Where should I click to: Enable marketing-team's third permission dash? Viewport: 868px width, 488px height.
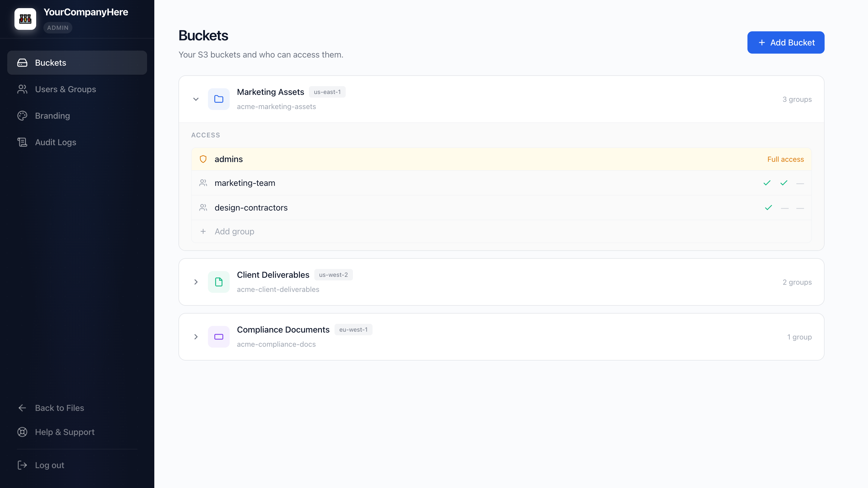[x=800, y=183]
